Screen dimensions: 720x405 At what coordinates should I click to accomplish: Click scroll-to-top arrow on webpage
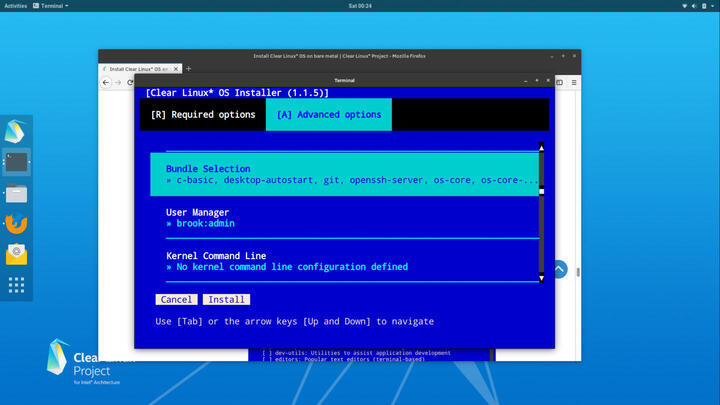pos(560,269)
